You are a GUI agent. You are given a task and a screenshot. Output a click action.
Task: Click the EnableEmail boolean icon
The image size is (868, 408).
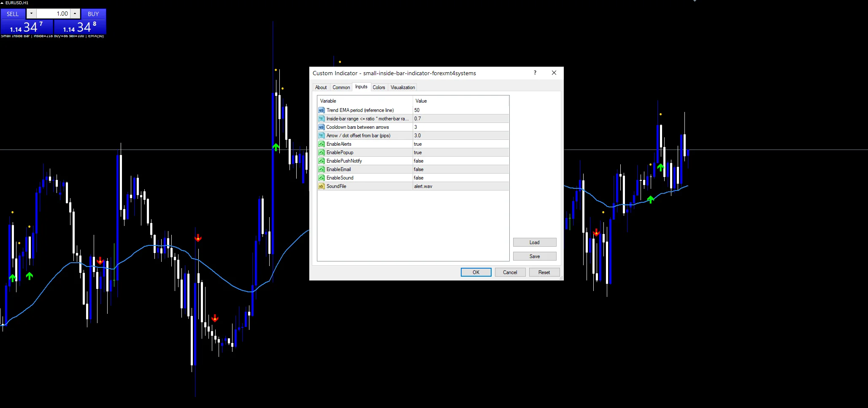point(321,169)
